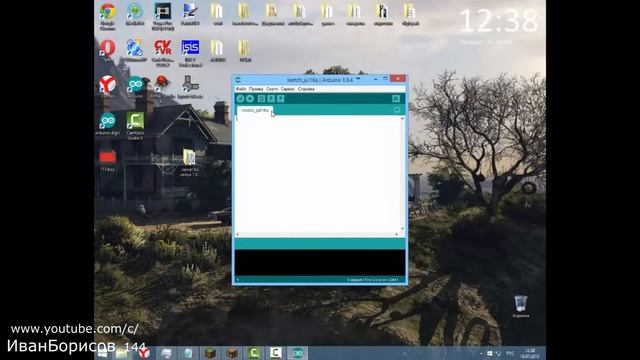
Task: Click the black Arduino console output area
Action: point(320,263)
